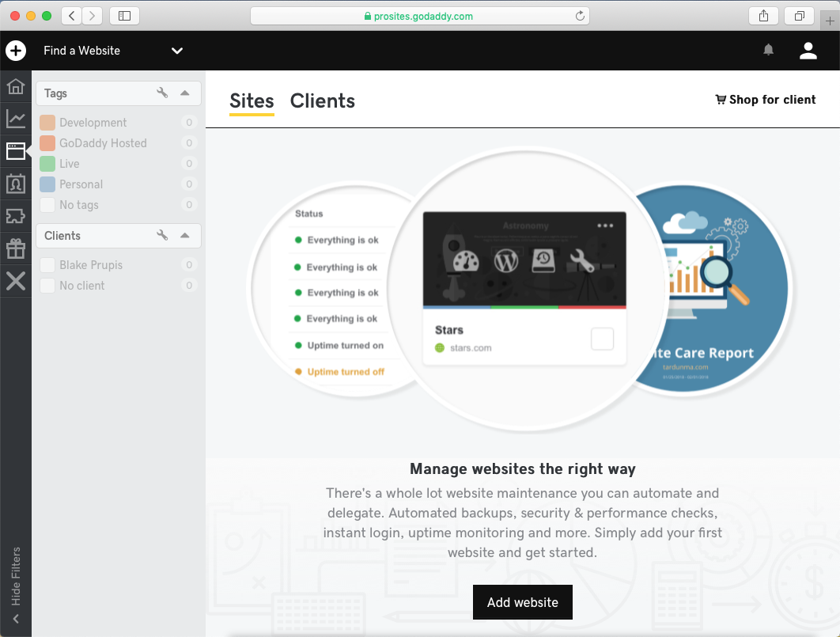840x637 pixels.
Task: Select the Sites tab
Action: coord(252,101)
